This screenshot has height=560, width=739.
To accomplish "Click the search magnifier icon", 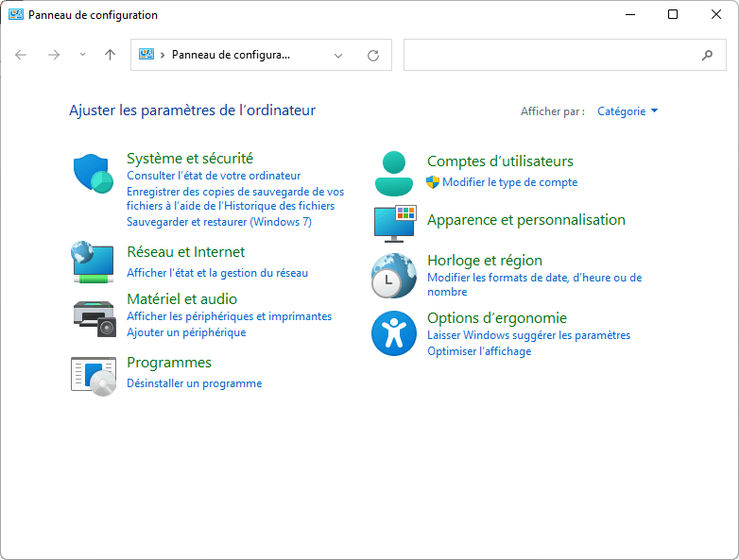I will pos(707,56).
